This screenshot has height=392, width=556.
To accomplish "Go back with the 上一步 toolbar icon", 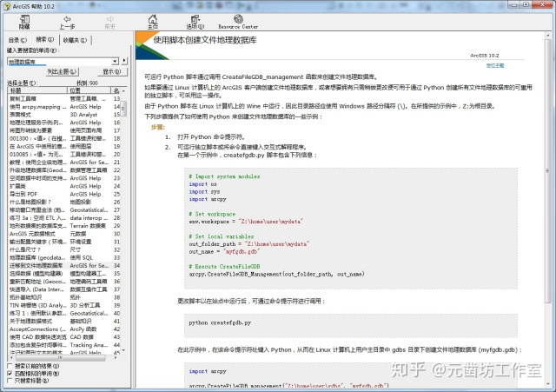I will click(67, 23).
